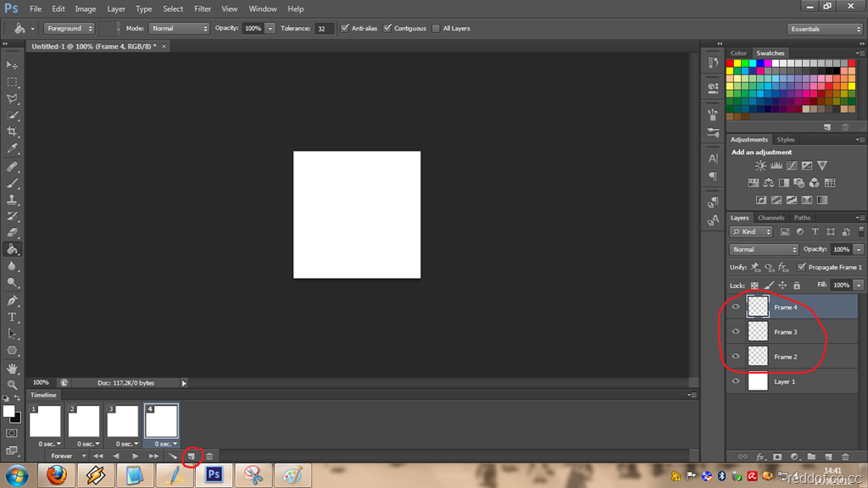The width and height of the screenshot is (868, 488).
Task: Select the Eyedropper tool
Action: 12,148
